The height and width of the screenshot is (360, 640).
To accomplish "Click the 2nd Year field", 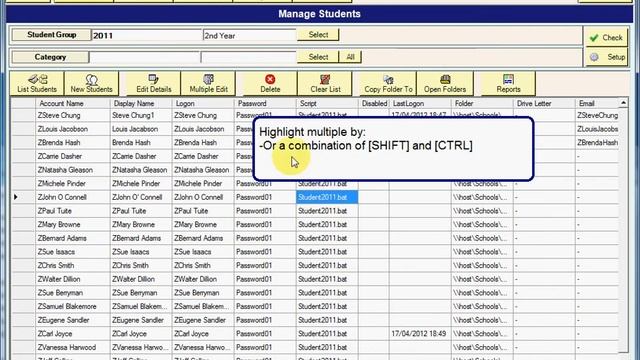I will 249,35.
